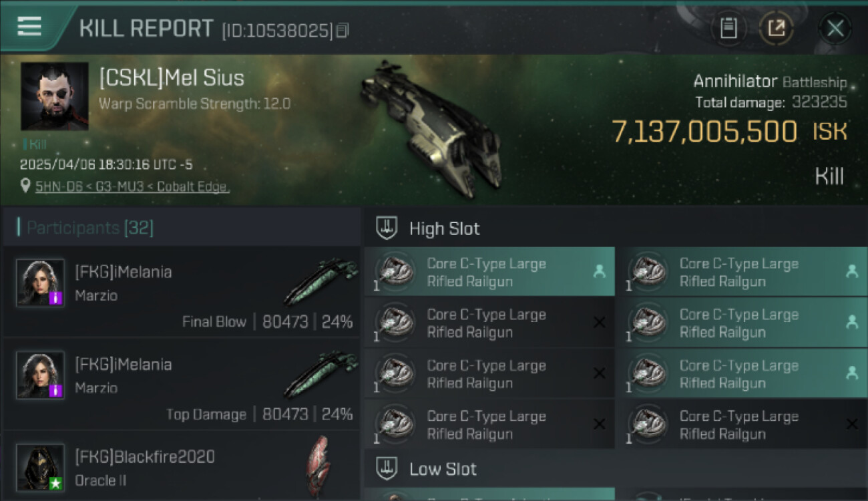Select first highlighted Core C-Type Railgun
The height and width of the screenshot is (501, 868).
pos(489,272)
